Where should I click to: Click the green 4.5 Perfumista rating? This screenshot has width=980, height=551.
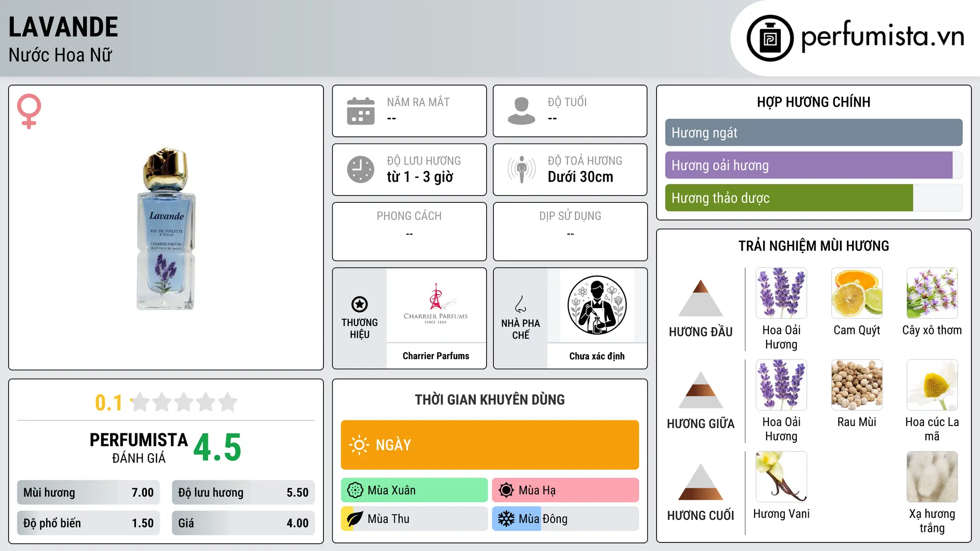(x=217, y=448)
